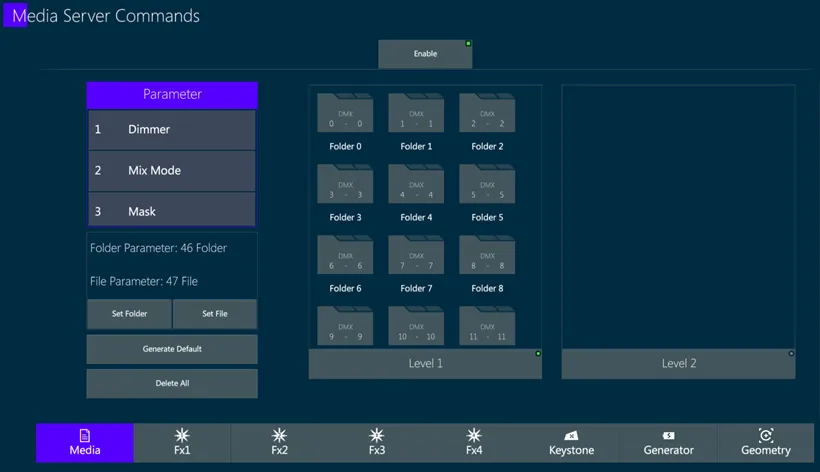Open the Folder 7 icon
The height and width of the screenshot is (472, 820).
(x=416, y=255)
